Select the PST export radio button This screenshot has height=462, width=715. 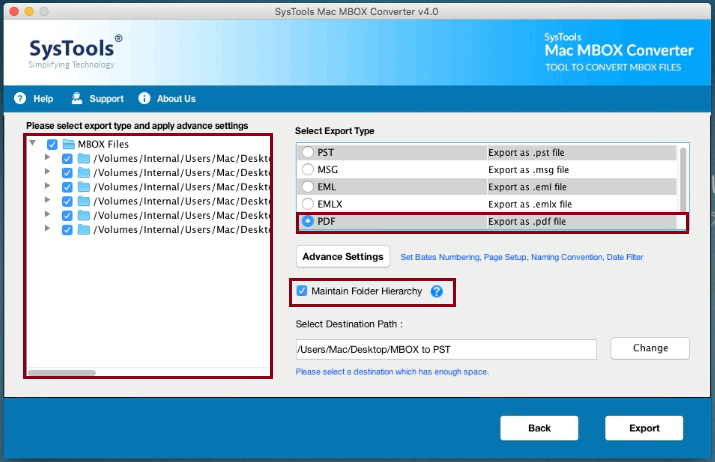pos(308,153)
